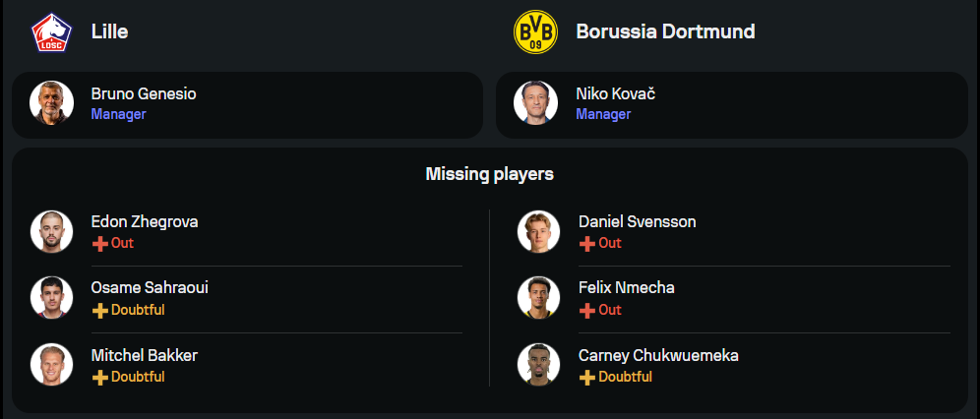
Task: Click Carney Chukwuemeka's player avatar
Action: coord(539,365)
